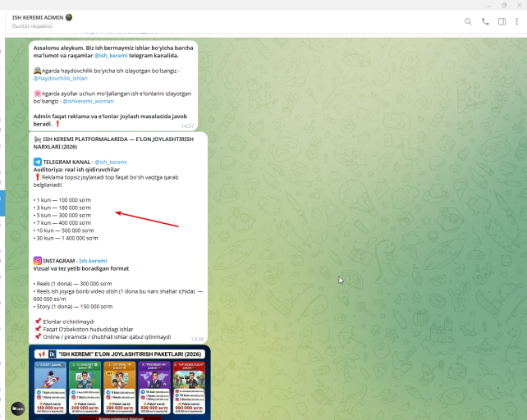Image resolution: width=527 pixels, height=420 pixels.
Task: Click 'Auditoriya: real ish qidiruvchilar' text
Action: pyautogui.click(x=76, y=170)
